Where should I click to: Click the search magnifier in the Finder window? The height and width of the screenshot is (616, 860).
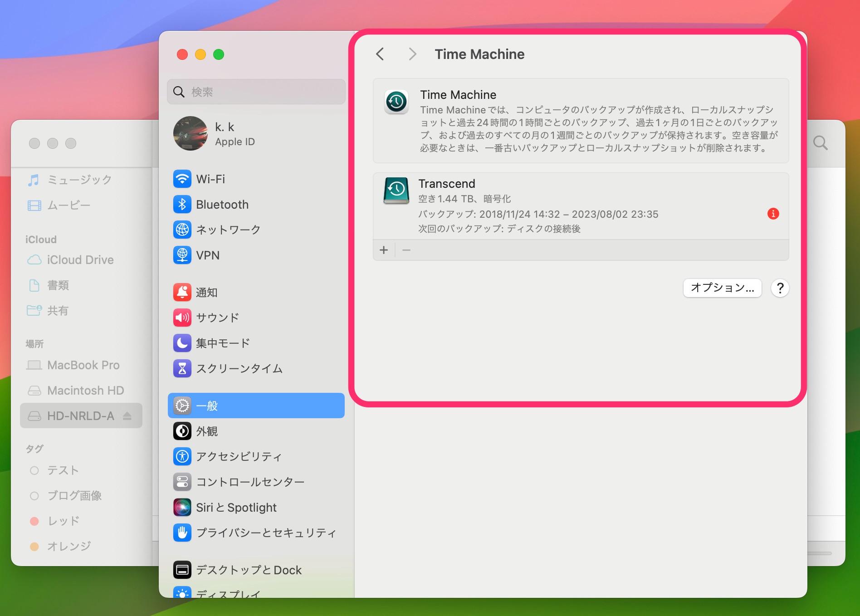(820, 143)
